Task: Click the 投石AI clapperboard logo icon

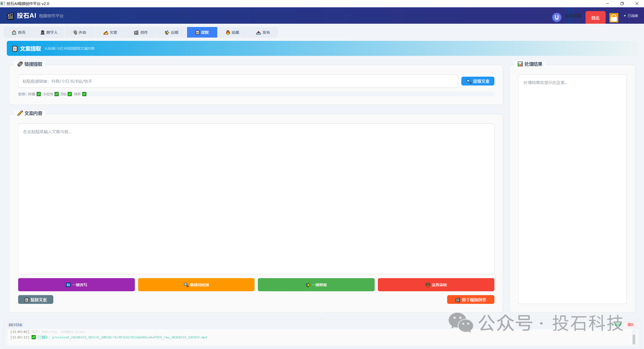Action: pos(10,16)
